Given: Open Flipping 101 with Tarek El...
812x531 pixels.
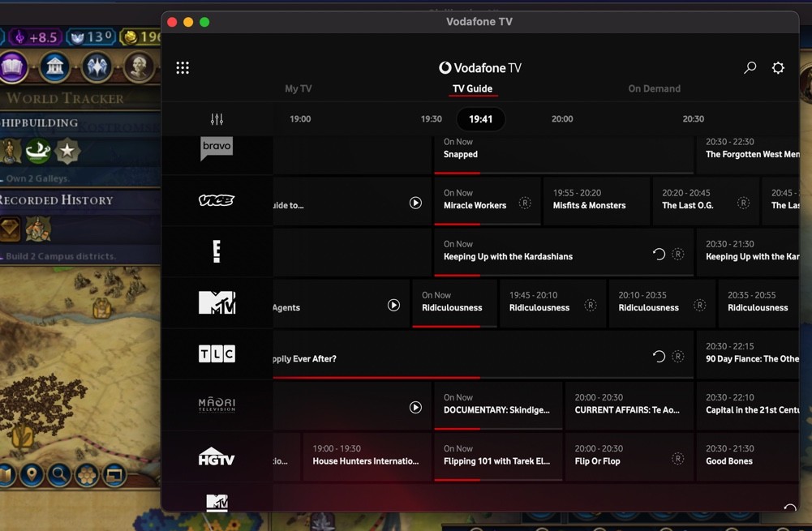Looking at the screenshot, I should 498,456.
